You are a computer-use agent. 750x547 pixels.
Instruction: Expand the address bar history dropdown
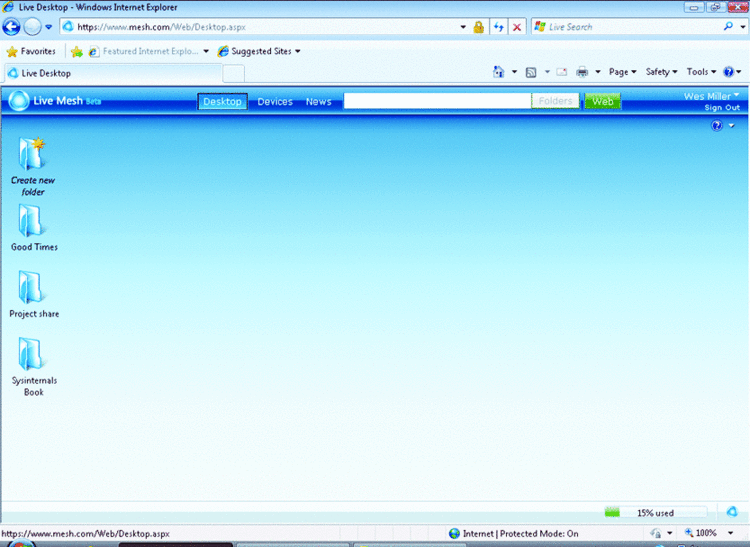[x=463, y=27]
